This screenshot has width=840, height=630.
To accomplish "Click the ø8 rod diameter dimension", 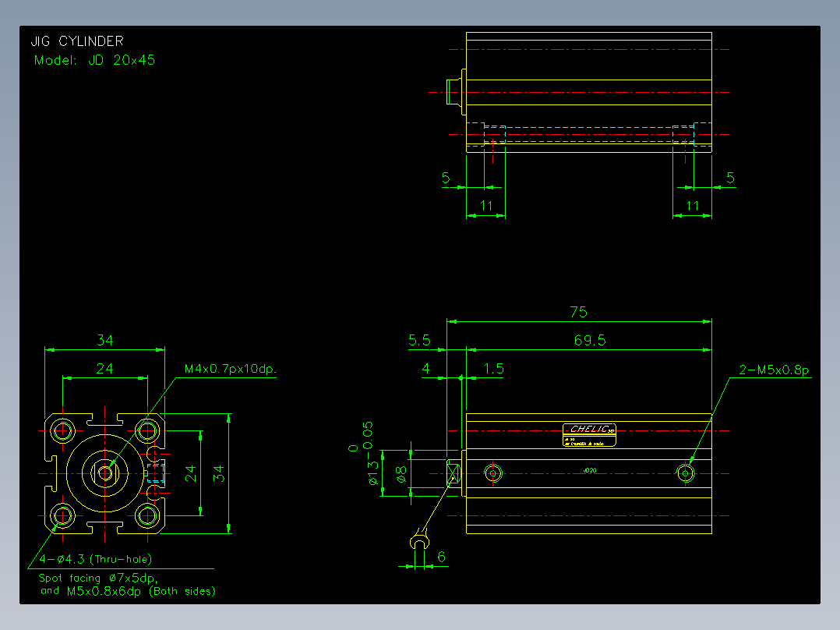I will [401, 474].
